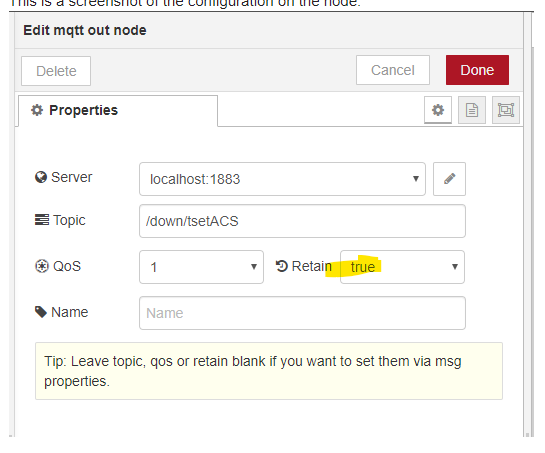Click the globe icon beside Server

pos(41,177)
